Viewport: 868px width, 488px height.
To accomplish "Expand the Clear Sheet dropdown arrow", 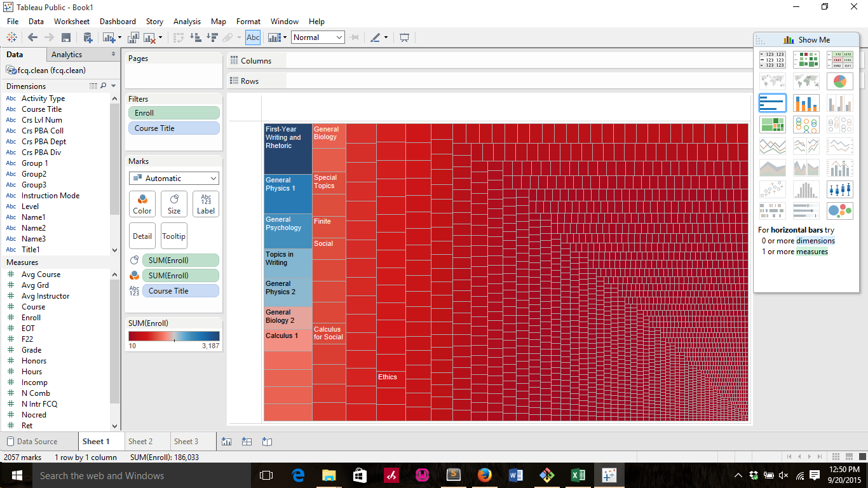I will coord(161,37).
